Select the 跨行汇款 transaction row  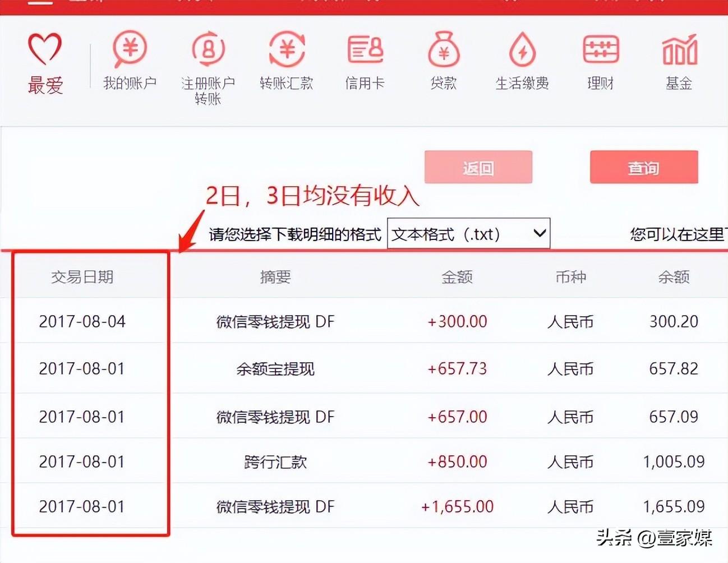click(x=274, y=462)
